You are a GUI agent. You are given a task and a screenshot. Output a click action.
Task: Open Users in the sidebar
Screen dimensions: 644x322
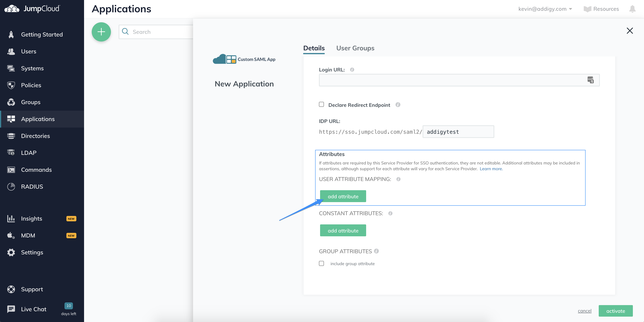42,51
